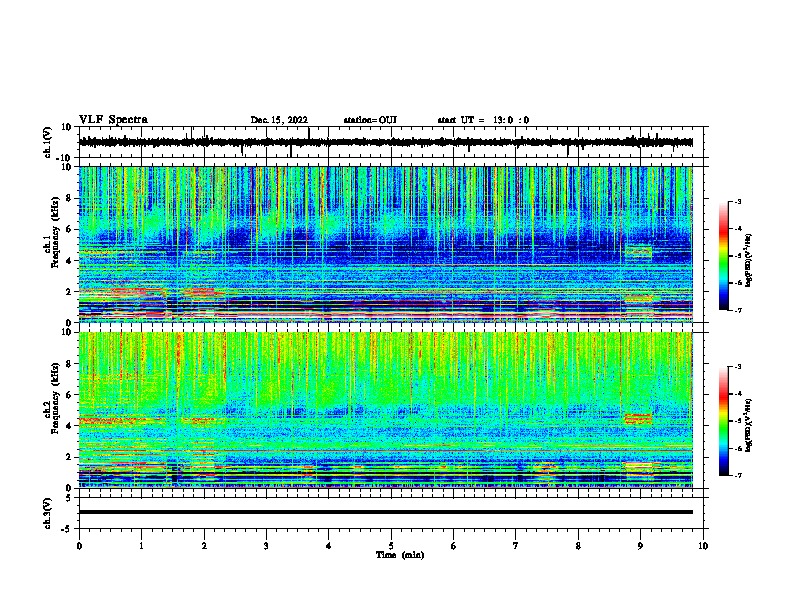Click the ch.1 voltage waveform trace
The image size is (792, 612).
click(x=385, y=142)
